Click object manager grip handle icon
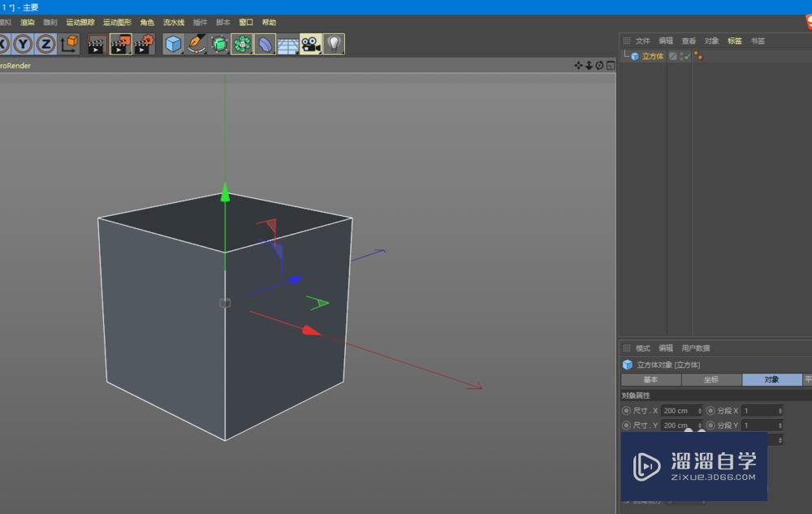The height and width of the screenshot is (514, 812). coord(627,41)
